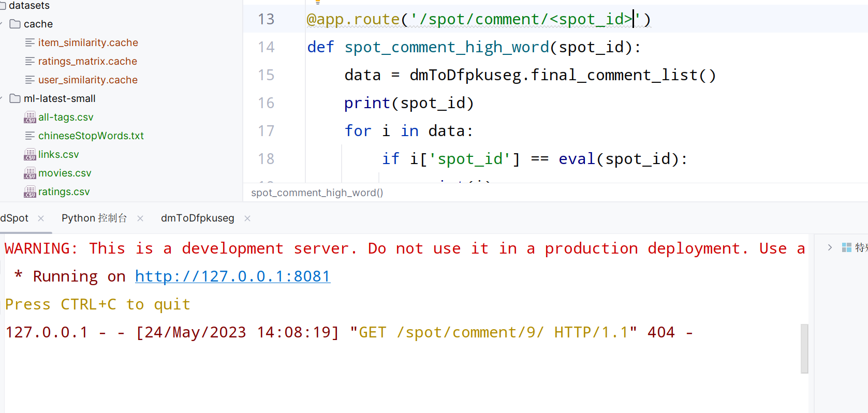868x413 pixels.
Task: Collapse the cache folder tree node
Action: (2, 24)
